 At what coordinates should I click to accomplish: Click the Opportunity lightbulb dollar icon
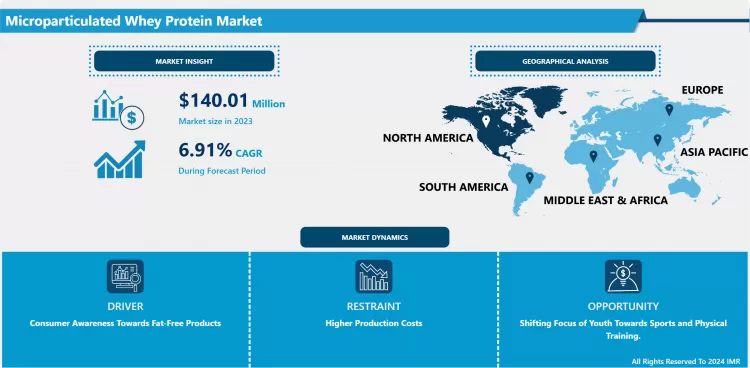pos(623,277)
